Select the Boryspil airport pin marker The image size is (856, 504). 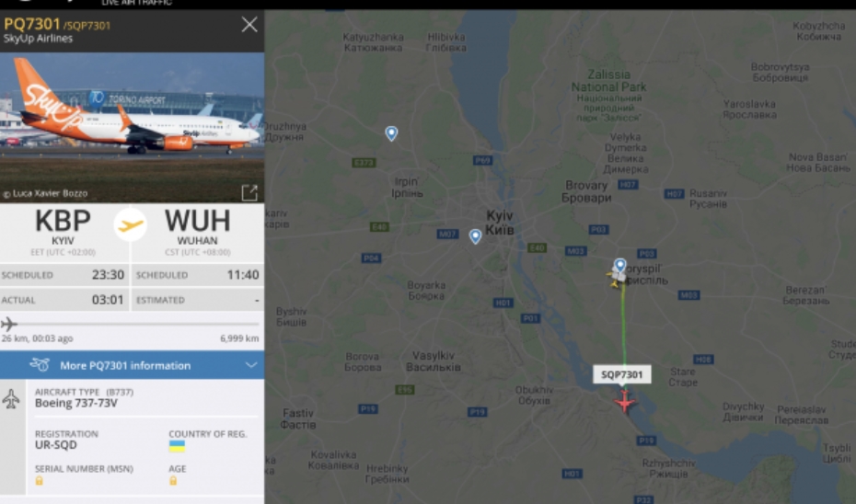pyautogui.click(x=619, y=266)
